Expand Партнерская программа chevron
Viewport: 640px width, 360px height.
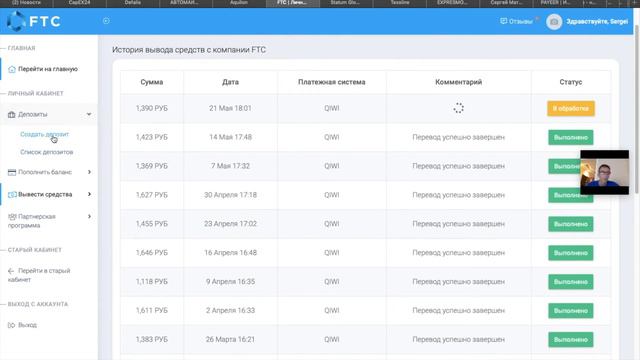[89, 216]
